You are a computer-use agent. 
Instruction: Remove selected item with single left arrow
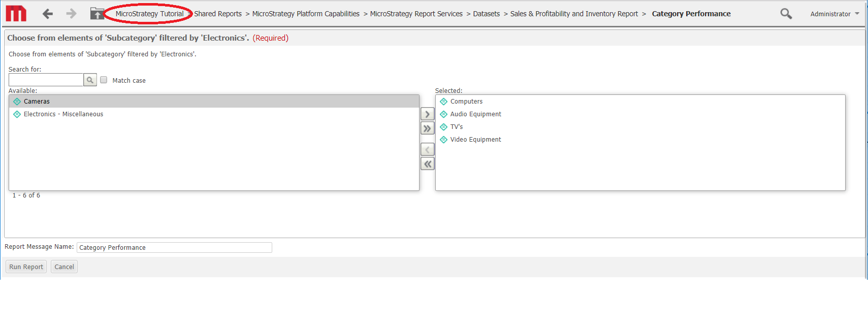428,150
